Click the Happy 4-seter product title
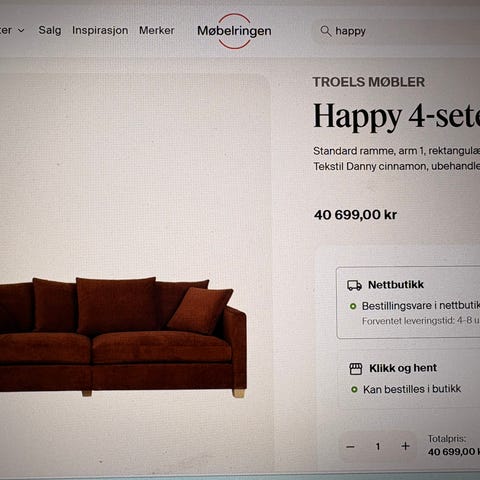This screenshot has height=480, width=480. (396, 116)
